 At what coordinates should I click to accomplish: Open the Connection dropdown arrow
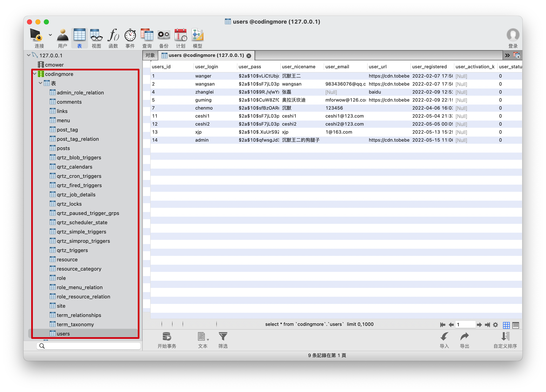(50, 35)
